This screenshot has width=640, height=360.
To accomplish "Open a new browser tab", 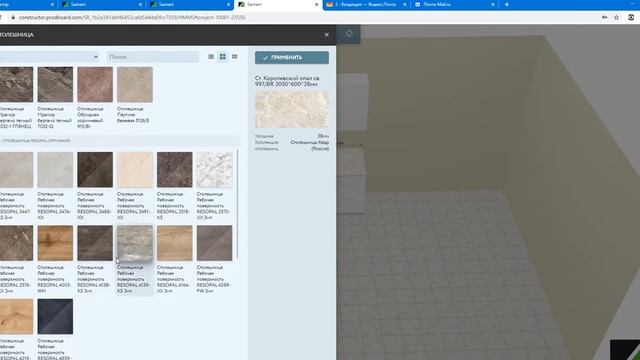I will pos(507,4).
